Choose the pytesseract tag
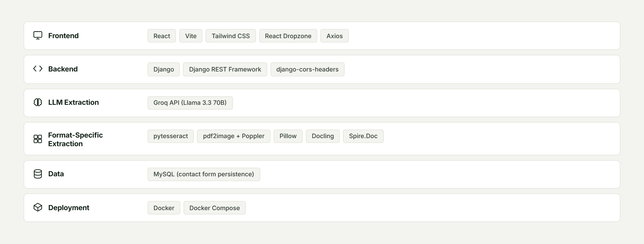 [x=171, y=136]
